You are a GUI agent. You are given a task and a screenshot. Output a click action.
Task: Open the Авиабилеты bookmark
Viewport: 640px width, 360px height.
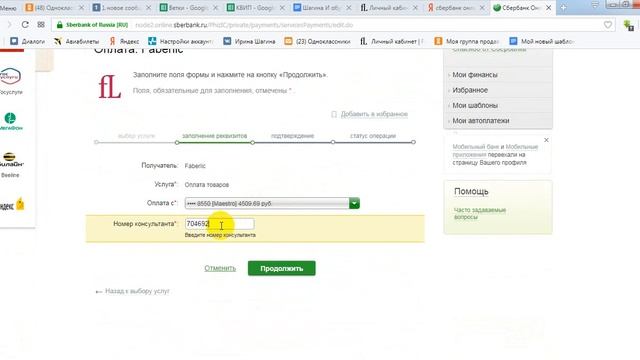coord(76,41)
